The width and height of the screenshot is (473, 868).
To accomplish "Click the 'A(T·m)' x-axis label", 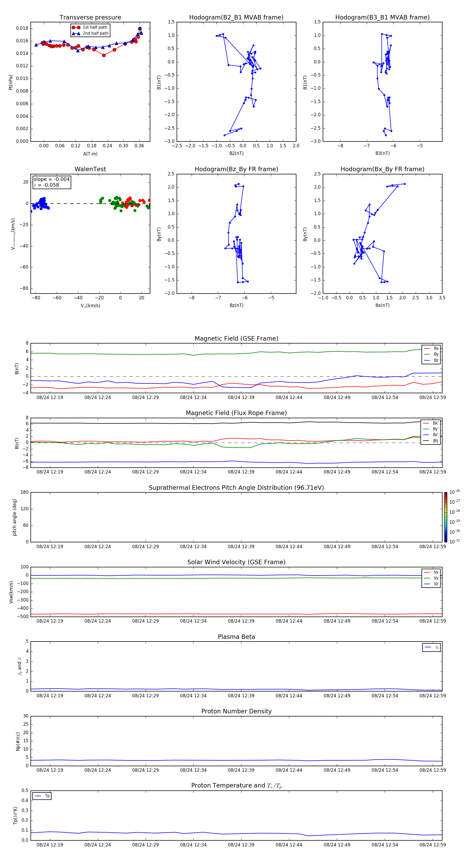I will point(90,154).
